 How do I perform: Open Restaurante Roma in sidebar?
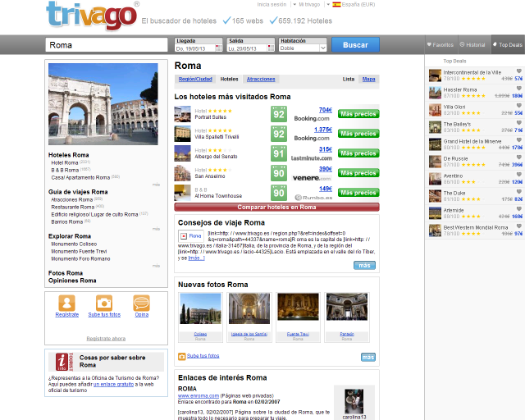pos(73,207)
